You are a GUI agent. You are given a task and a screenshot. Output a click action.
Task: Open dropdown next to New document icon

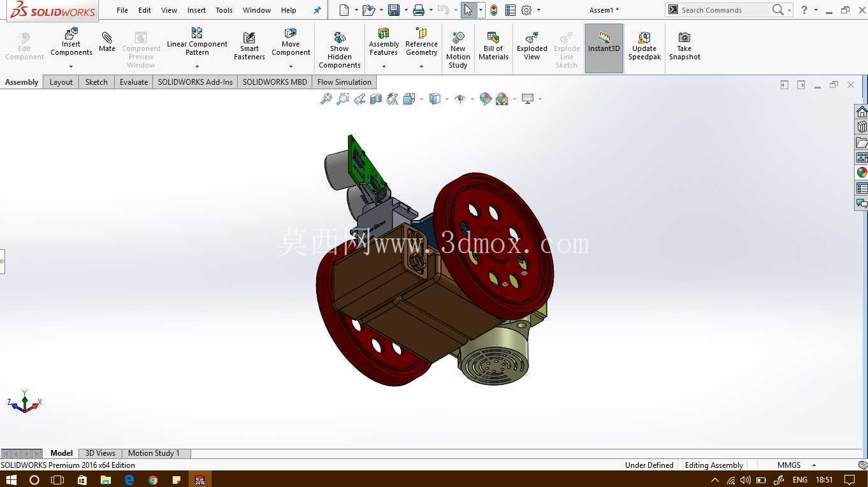pyautogui.click(x=356, y=10)
